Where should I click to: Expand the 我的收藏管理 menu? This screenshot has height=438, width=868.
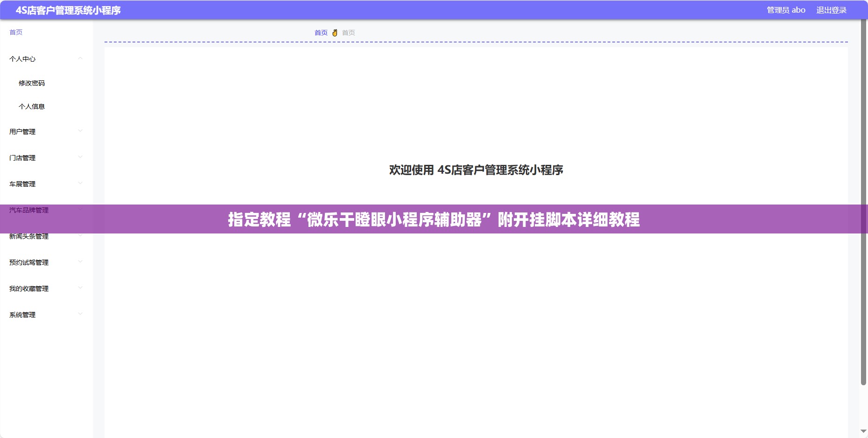[x=46, y=289]
